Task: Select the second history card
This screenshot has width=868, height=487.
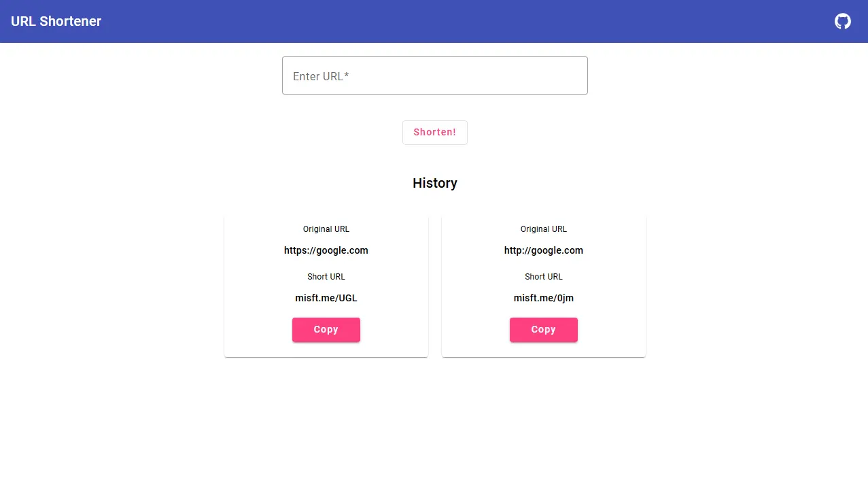Action: [543, 284]
